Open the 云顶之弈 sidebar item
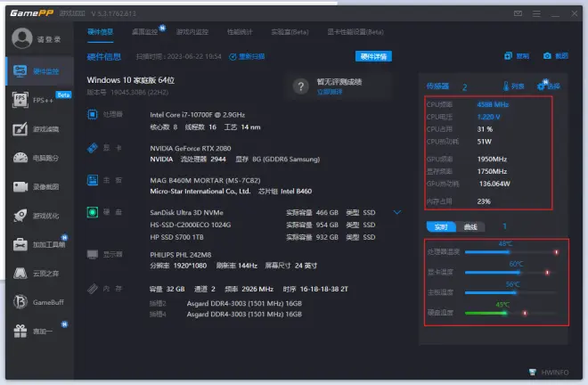588x385 pixels. [40, 274]
